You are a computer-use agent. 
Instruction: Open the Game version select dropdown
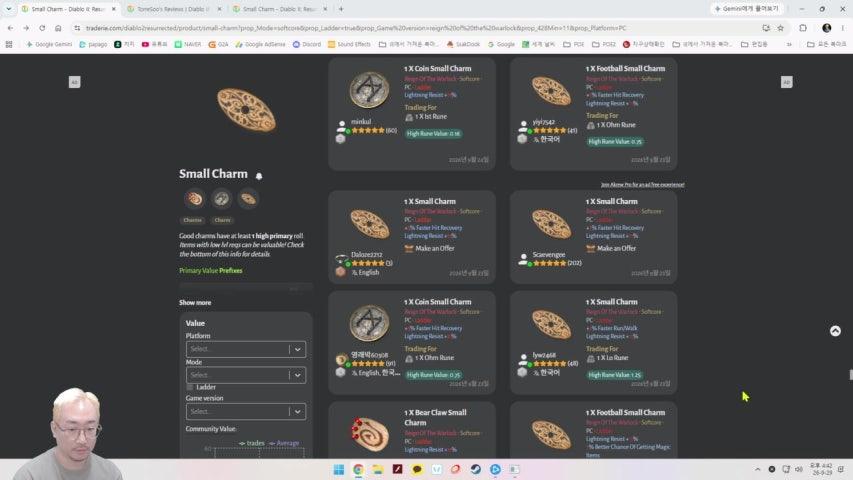(246, 411)
